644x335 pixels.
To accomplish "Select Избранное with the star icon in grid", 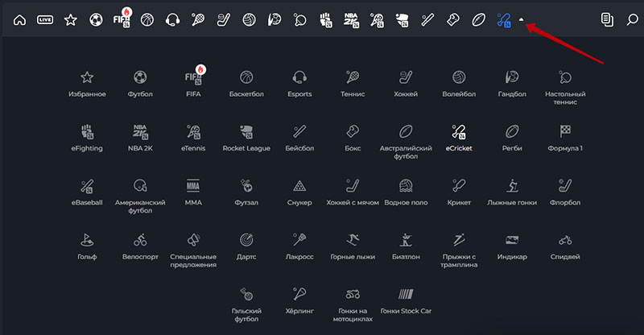I will tap(87, 84).
